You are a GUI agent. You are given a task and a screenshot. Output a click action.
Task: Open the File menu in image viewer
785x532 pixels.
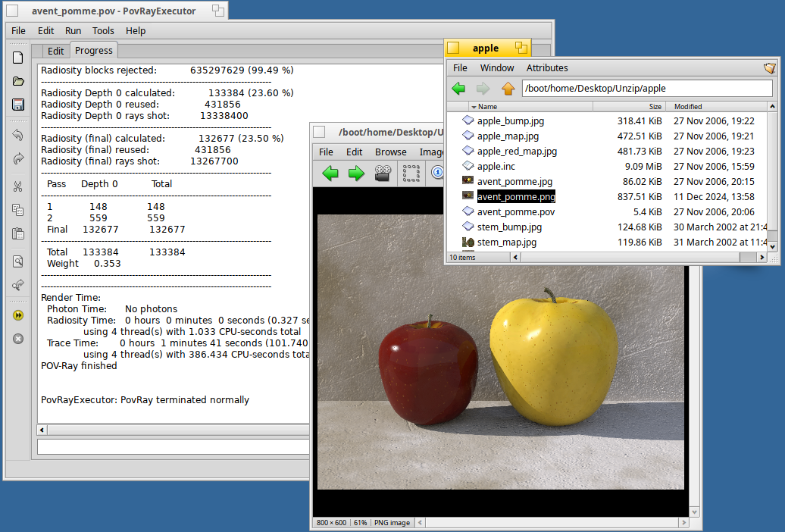[x=326, y=152]
